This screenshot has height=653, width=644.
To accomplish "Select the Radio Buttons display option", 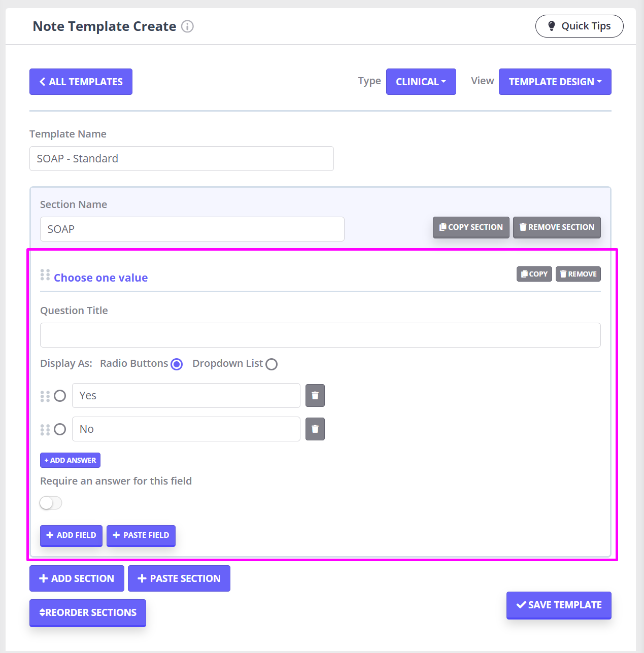I will coord(177,364).
